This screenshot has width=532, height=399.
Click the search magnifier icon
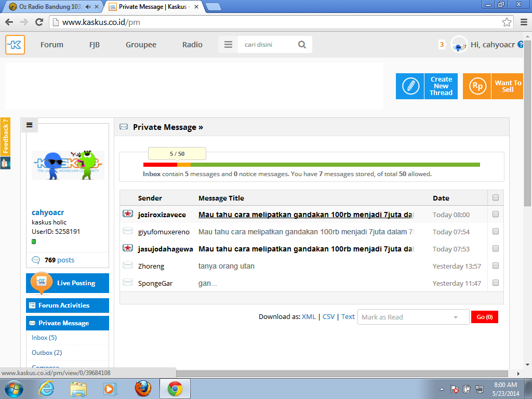tap(302, 45)
